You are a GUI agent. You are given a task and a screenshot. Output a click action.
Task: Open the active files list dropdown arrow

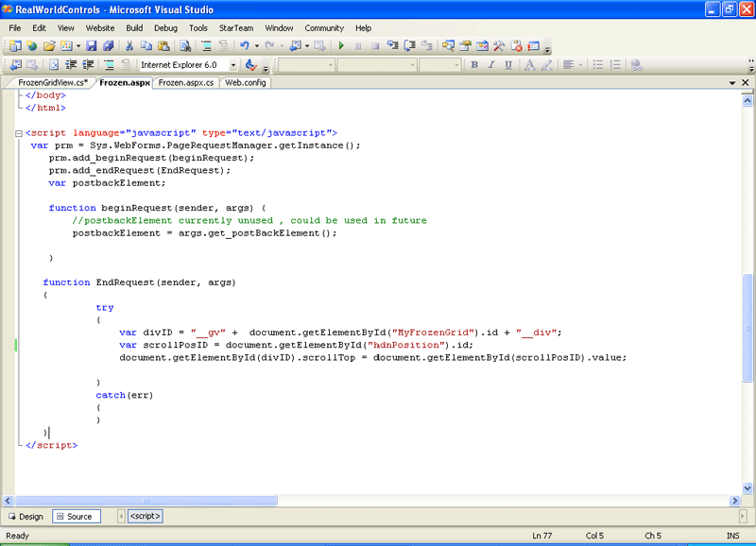731,83
